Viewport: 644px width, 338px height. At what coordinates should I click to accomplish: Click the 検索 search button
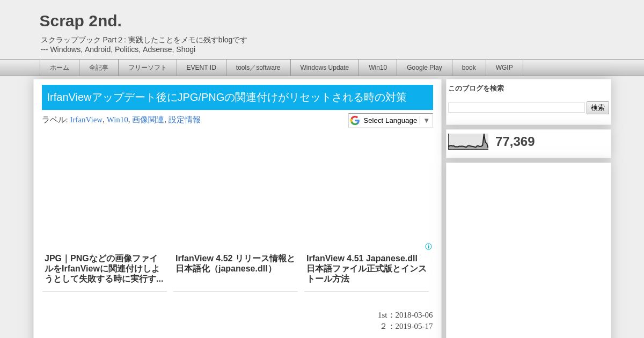click(x=598, y=108)
